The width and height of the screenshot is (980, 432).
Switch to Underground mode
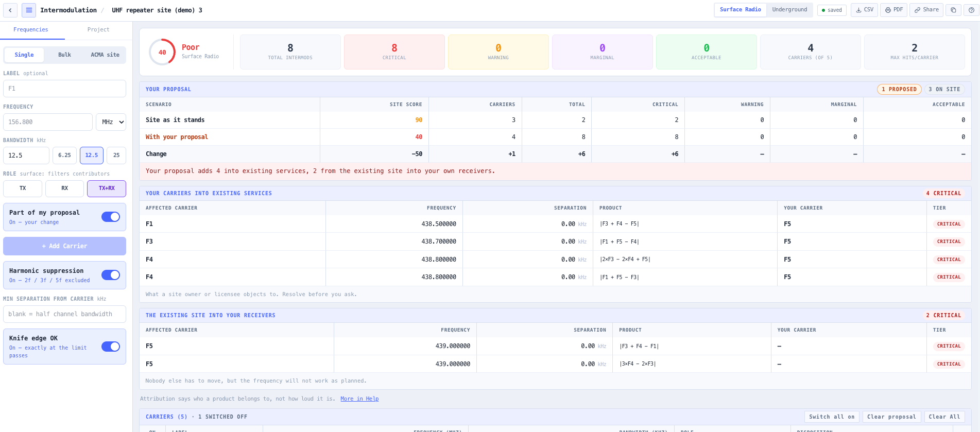[789, 10]
